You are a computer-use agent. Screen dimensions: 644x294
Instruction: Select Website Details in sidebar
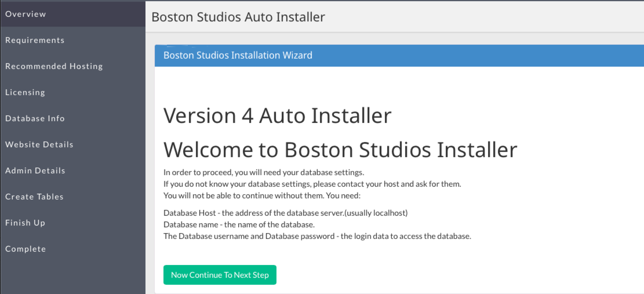click(x=39, y=144)
